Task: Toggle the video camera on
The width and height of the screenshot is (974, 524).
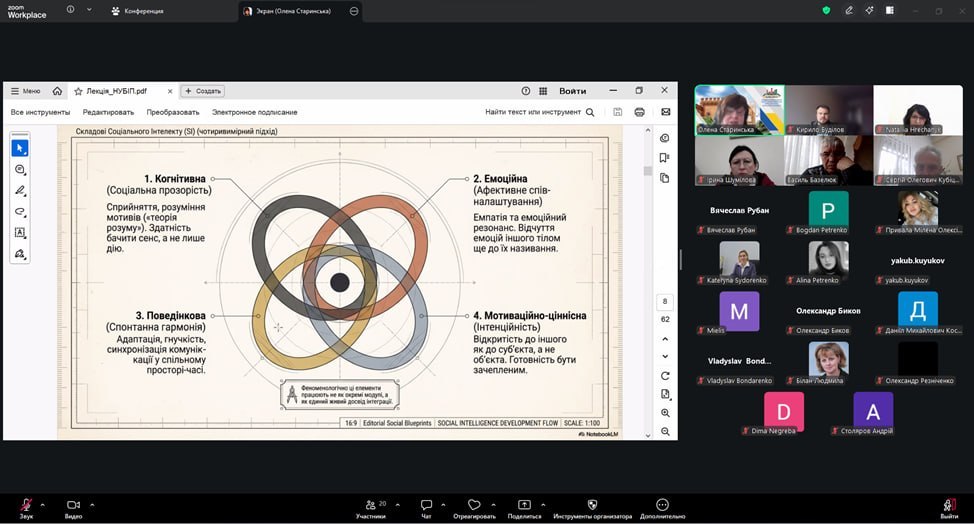Action: point(72,505)
